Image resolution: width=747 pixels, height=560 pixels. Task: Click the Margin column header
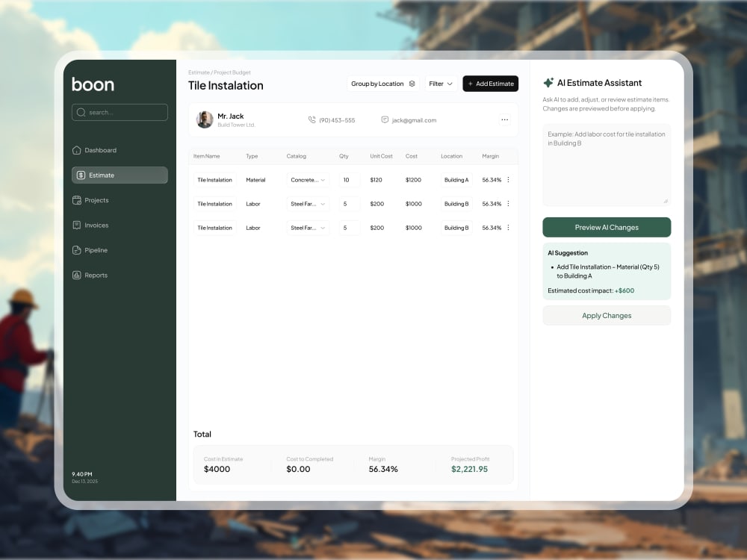(x=490, y=156)
